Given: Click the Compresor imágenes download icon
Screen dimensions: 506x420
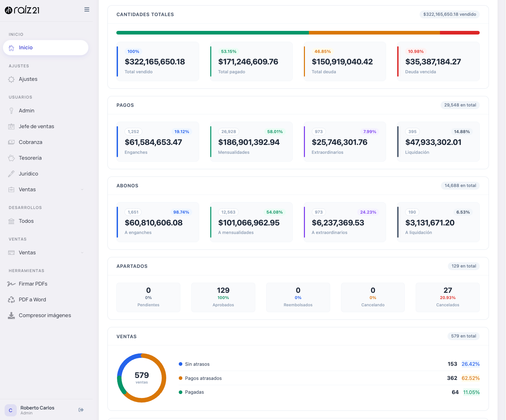Looking at the screenshot, I should 11,315.
